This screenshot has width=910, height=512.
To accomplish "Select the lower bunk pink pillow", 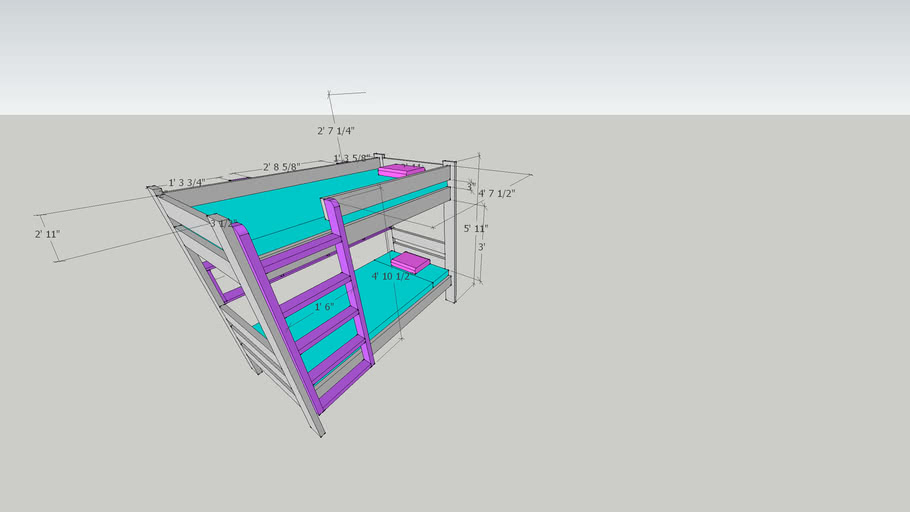I will click(x=410, y=263).
